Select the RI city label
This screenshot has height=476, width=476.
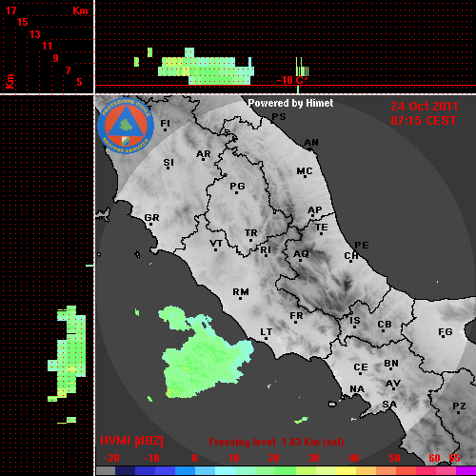pos(266,250)
